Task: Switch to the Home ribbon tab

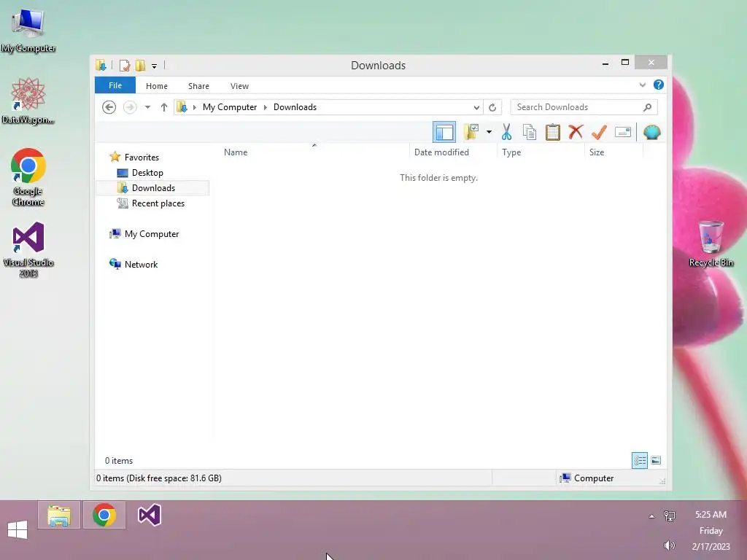Action: (x=157, y=86)
